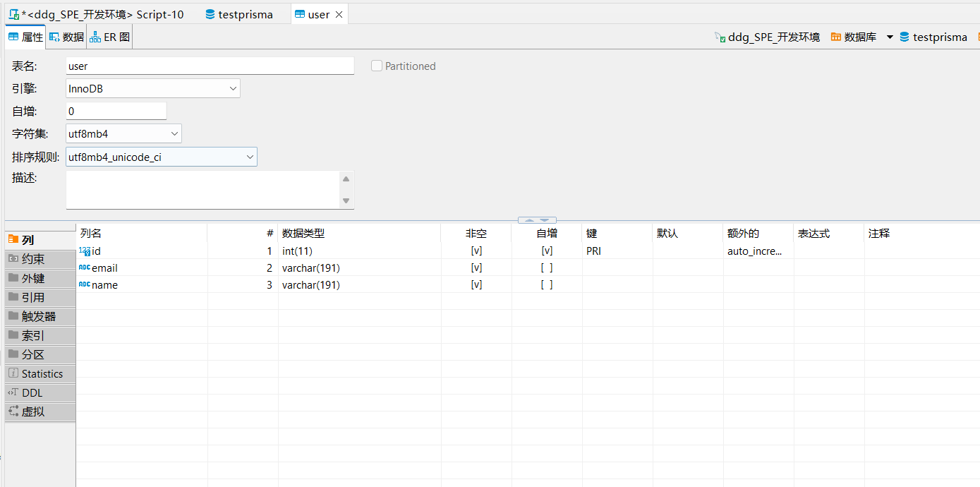The width and height of the screenshot is (980, 487).
Task: Toggle the 自增 checkbox for email
Action: point(547,268)
